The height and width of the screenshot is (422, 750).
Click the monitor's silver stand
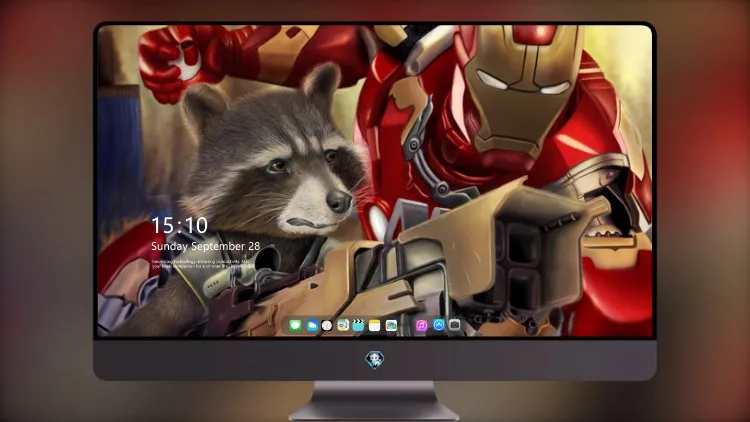tap(375, 401)
